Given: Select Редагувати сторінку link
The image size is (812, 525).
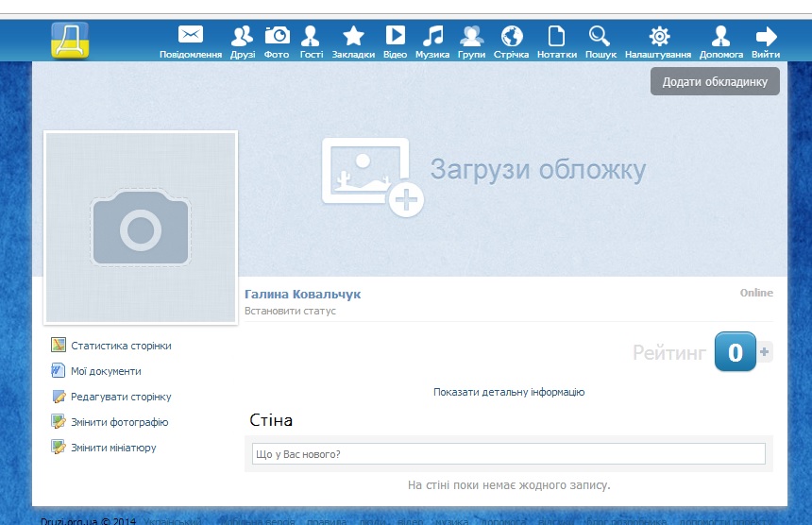Looking at the screenshot, I should click(x=121, y=397).
